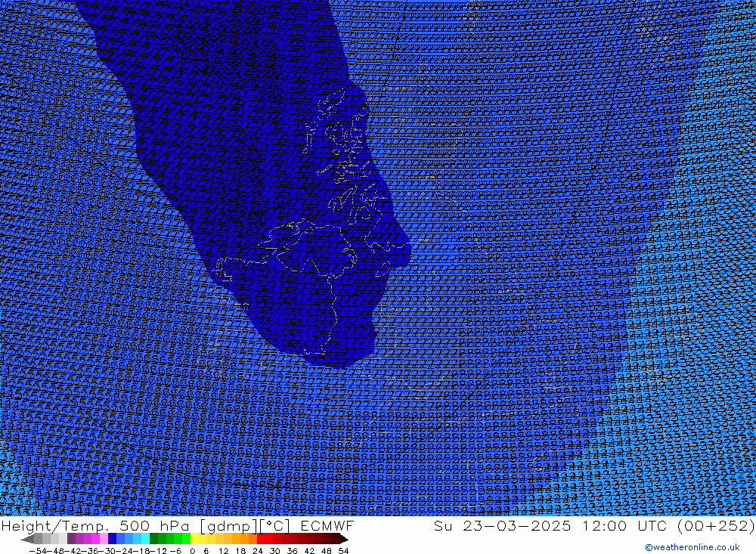Open the weatheronline.co.uk copyright link
The width and height of the screenshot is (756, 554).
(692, 547)
